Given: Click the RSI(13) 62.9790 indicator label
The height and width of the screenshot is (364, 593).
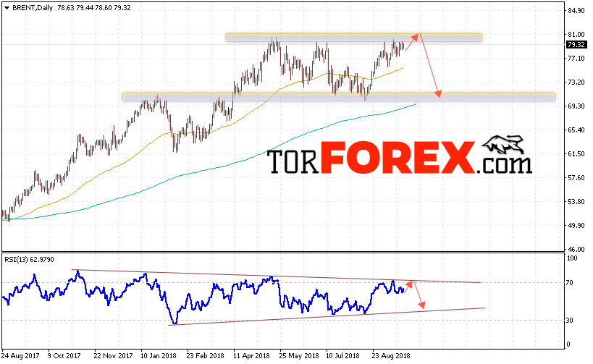Looking at the screenshot, I should [29, 260].
